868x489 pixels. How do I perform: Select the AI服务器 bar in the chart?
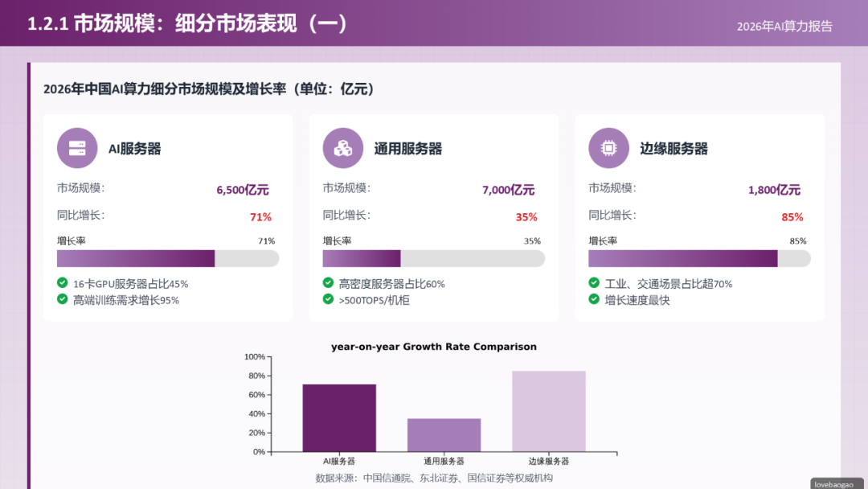click(x=339, y=417)
